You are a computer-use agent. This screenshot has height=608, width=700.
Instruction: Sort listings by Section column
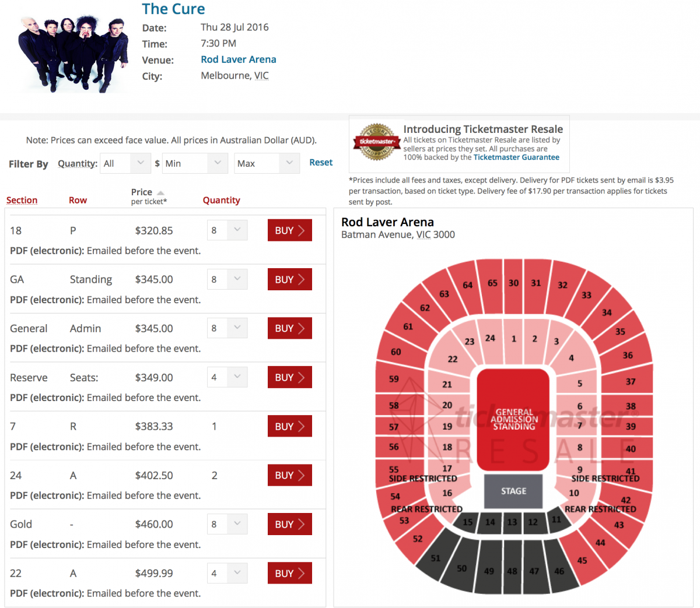tap(22, 201)
